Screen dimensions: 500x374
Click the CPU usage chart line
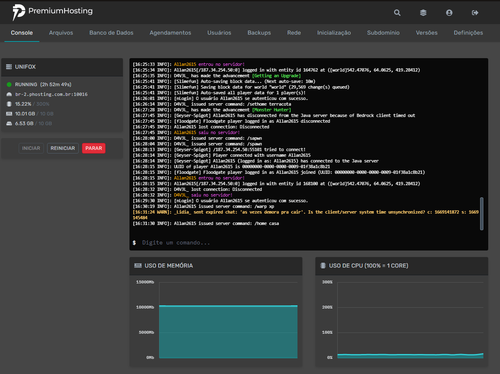click(410, 355)
